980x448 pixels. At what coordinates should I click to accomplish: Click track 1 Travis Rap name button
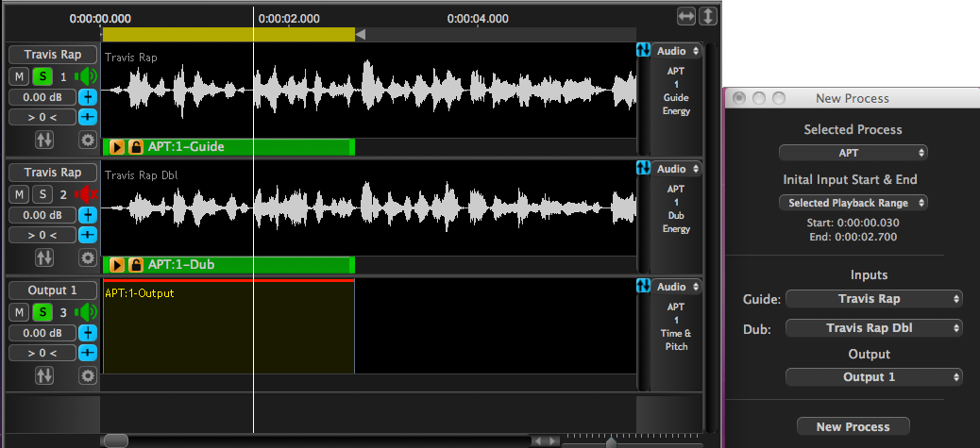point(53,55)
